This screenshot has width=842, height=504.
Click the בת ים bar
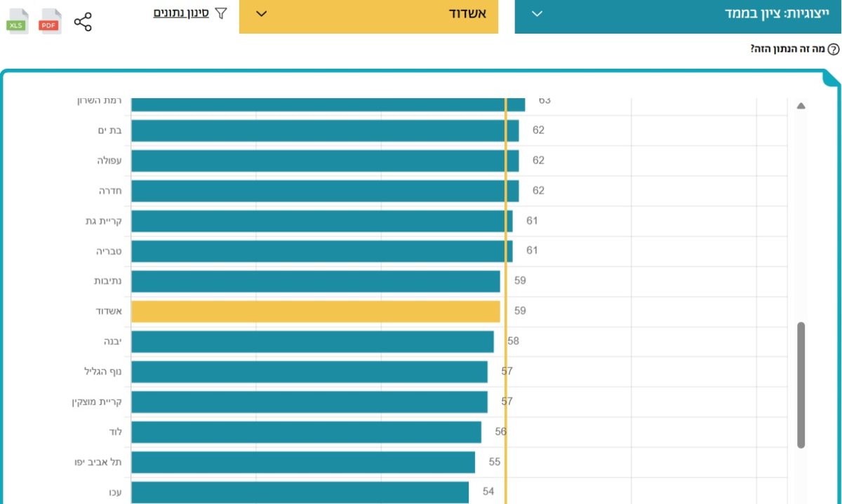pyautogui.click(x=324, y=131)
